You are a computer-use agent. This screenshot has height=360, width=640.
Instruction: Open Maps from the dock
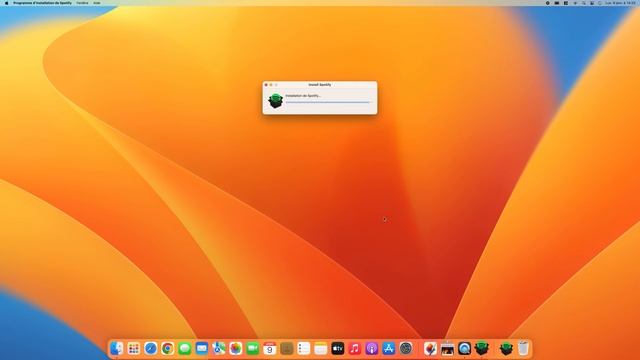(219, 349)
